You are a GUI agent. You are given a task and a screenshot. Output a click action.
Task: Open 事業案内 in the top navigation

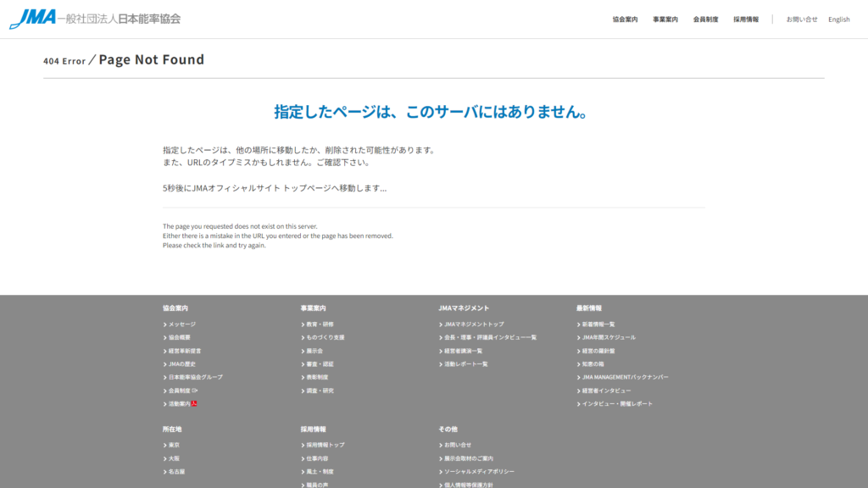(x=665, y=19)
